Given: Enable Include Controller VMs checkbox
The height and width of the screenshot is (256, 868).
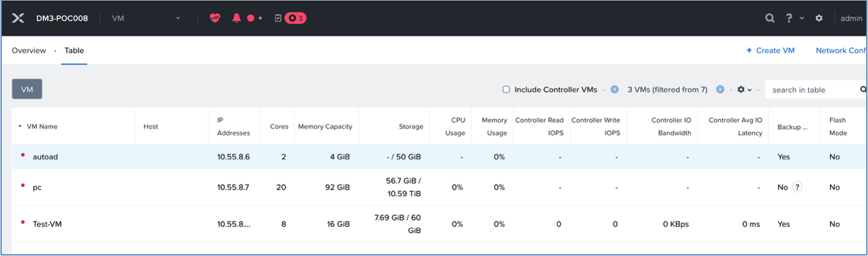Looking at the screenshot, I should [x=507, y=89].
